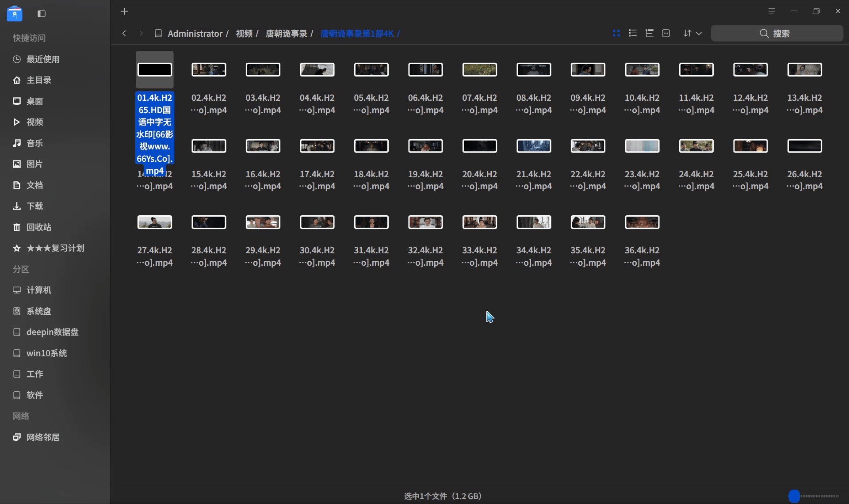Screen dimensions: 849x504
Task: Switch to tree view mode
Action: tap(650, 33)
